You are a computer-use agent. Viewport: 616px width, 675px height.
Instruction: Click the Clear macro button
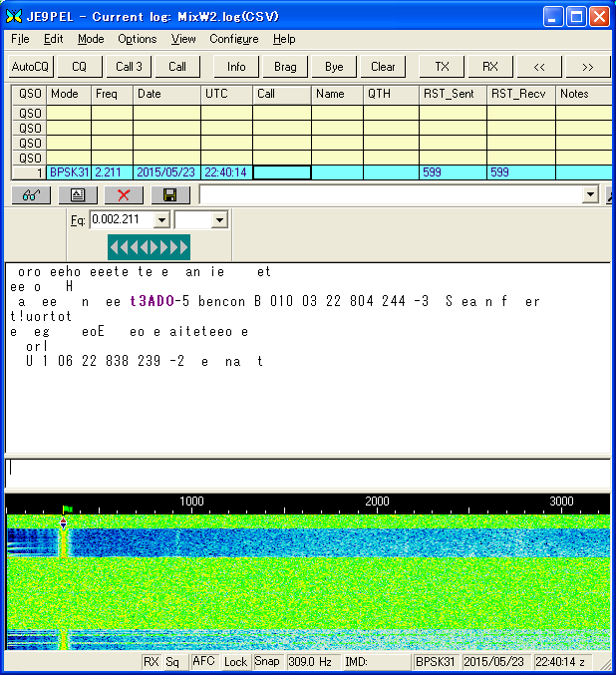point(383,67)
